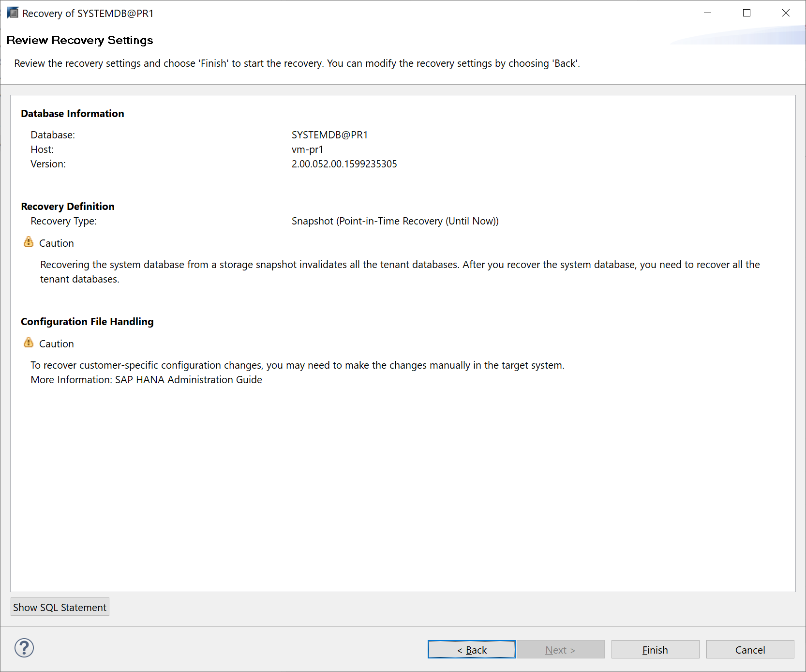Click the tenant databases caution message
Image resolution: width=806 pixels, height=672 pixels.
point(400,272)
